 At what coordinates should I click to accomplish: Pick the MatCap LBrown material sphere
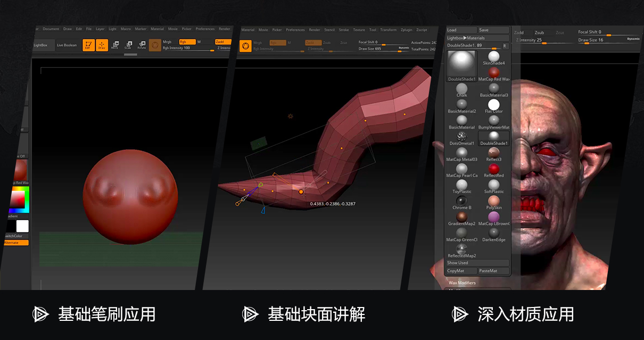tap(494, 217)
